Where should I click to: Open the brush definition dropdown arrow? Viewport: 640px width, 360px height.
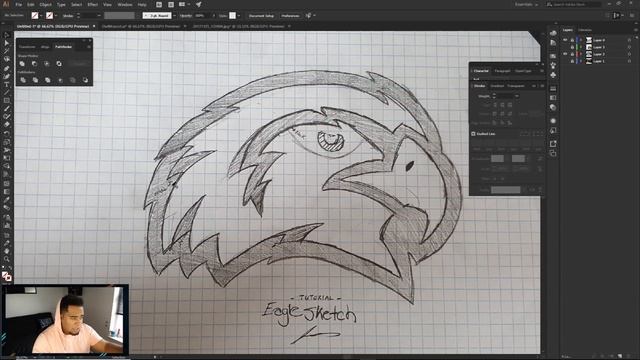click(x=174, y=16)
